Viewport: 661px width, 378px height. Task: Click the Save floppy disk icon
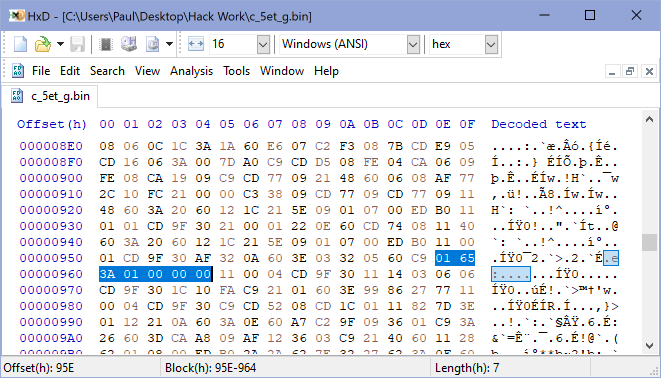pos(77,44)
